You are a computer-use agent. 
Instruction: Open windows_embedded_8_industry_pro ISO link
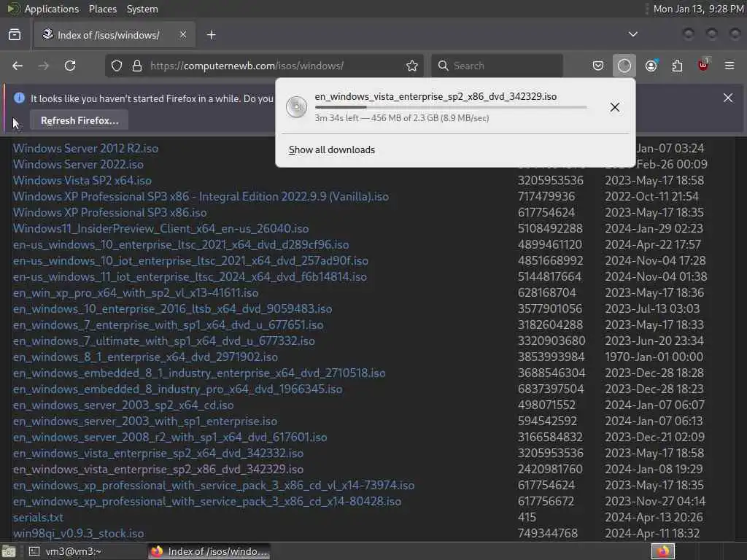[177, 389]
